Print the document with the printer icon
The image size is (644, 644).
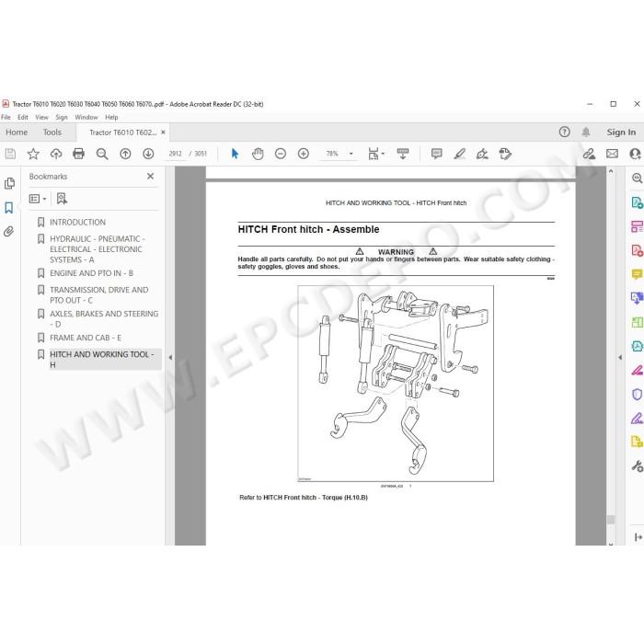coord(78,154)
